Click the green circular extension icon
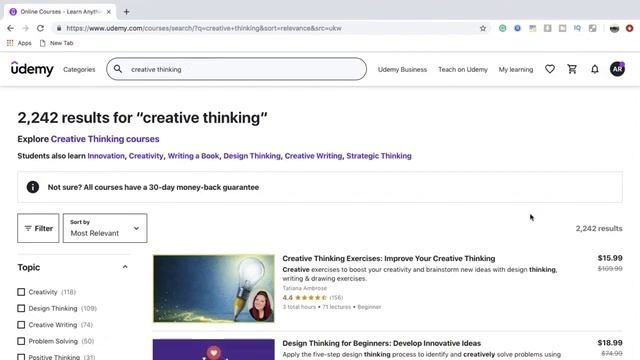 (x=502, y=28)
